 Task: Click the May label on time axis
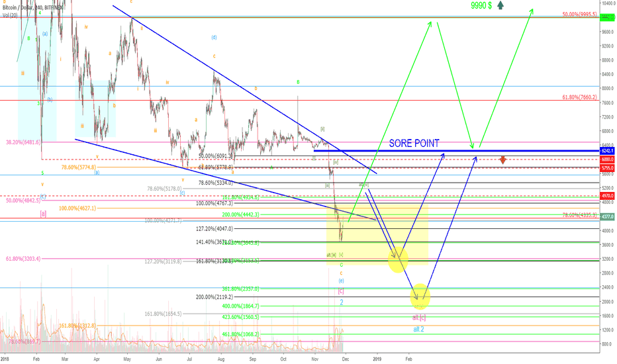pyautogui.click(x=127, y=359)
